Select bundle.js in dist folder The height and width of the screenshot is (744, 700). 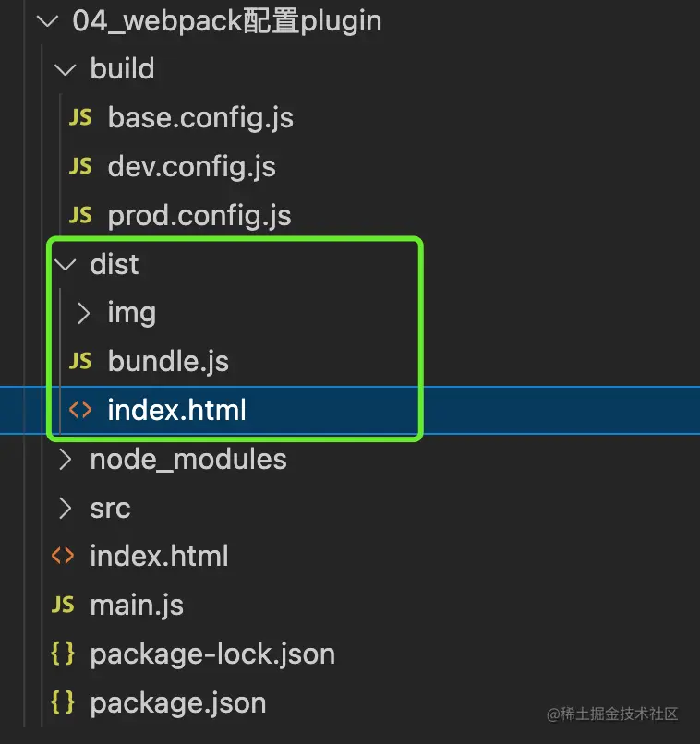[x=168, y=361]
